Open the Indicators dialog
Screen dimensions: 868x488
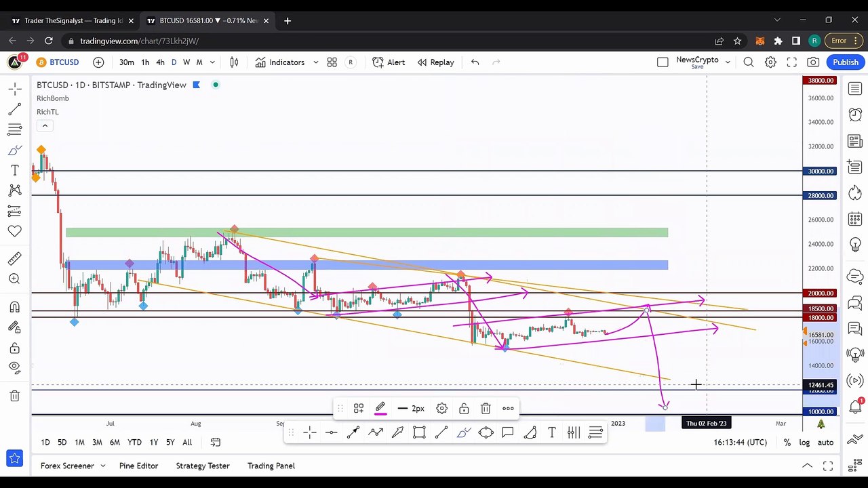coord(279,62)
